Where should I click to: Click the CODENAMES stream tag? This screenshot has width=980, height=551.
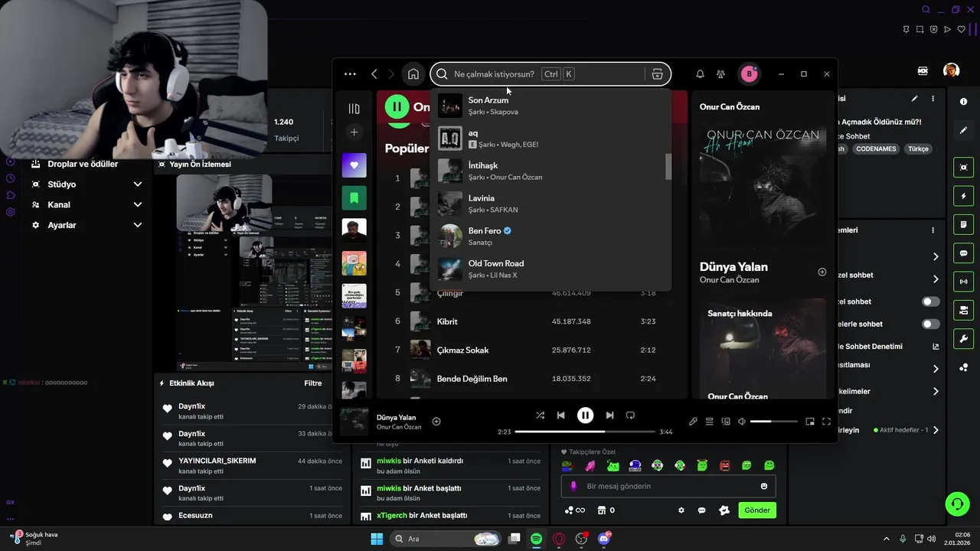tap(876, 149)
